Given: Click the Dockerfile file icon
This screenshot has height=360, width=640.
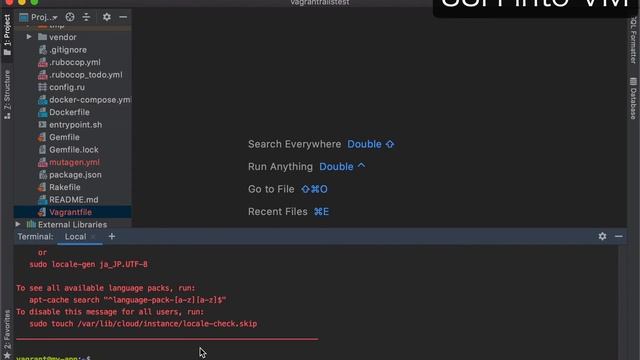Looking at the screenshot, I should click(42, 112).
